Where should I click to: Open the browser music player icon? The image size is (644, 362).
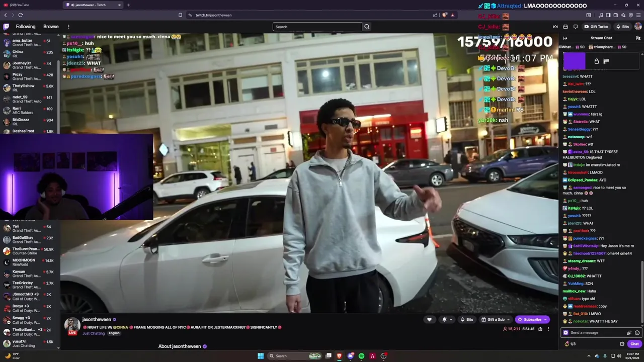601,15
